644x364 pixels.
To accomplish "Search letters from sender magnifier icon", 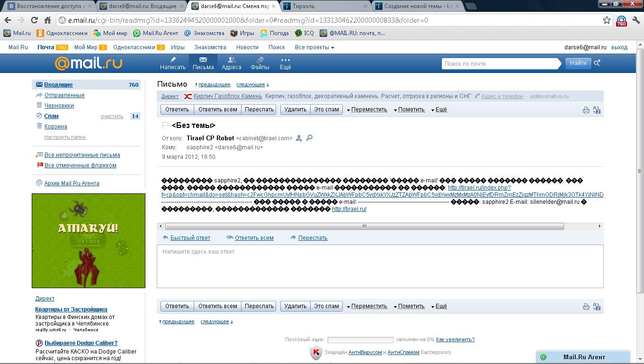I will click(309, 138).
